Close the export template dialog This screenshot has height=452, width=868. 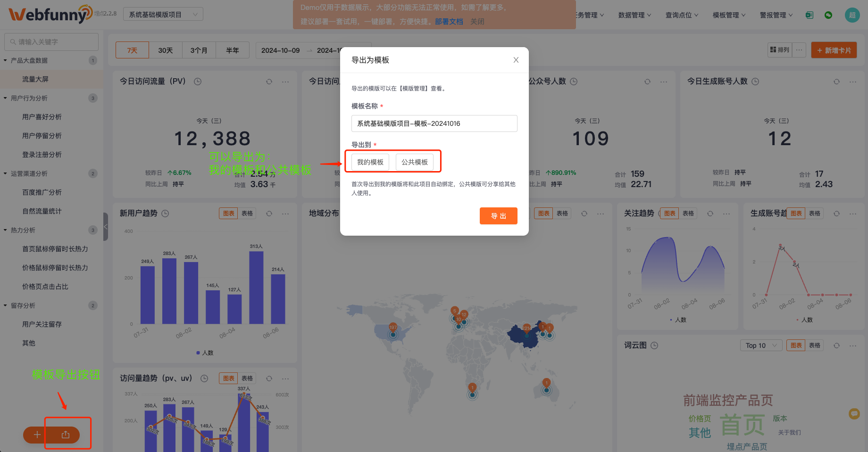tap(516, 60)
